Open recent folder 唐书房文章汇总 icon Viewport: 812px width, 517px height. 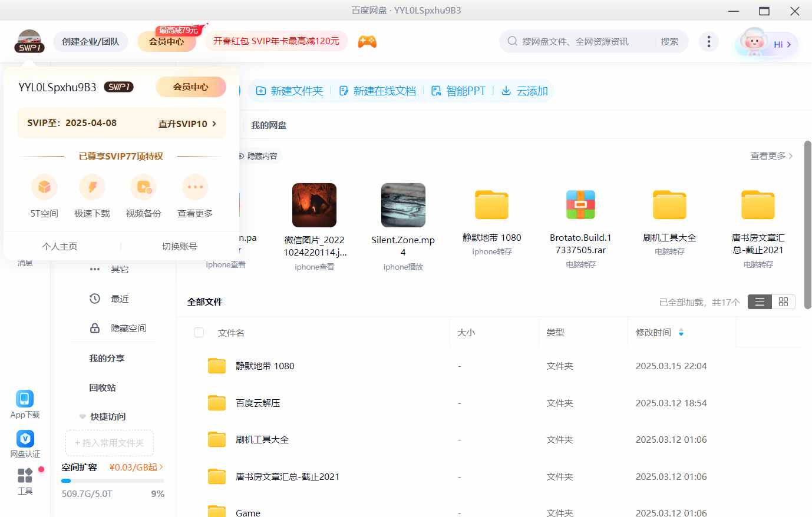coord(758,205)
